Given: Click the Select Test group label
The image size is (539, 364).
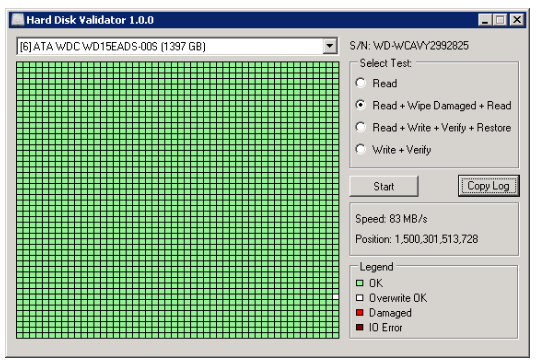Looking at the screenshot, I should (x=385, y=63).
